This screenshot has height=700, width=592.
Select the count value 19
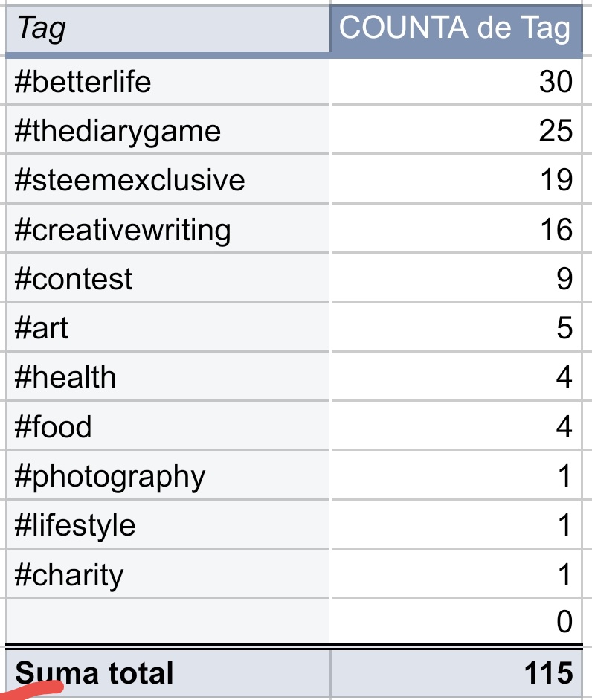[454, 180]
